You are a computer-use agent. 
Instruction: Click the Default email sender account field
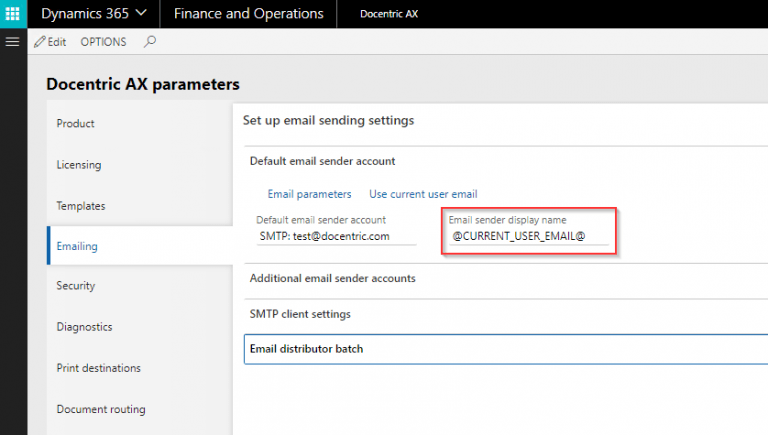[x=336, y=236]
